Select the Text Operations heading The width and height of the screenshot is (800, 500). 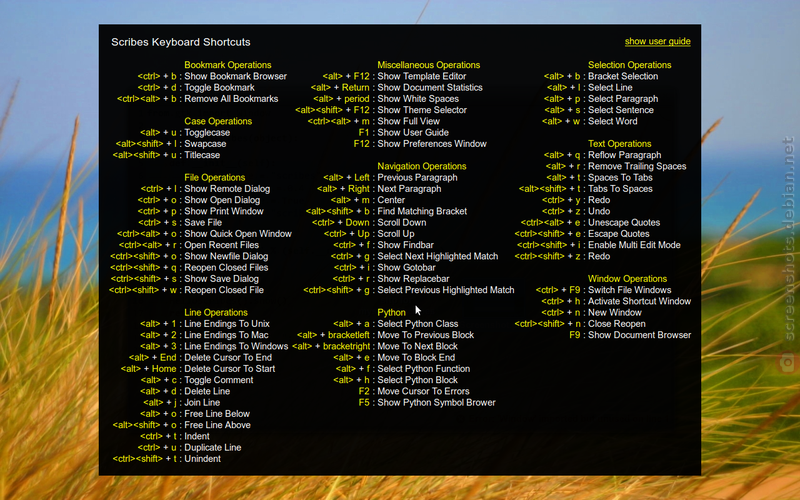pyautogui.click(x=619, y=144)
